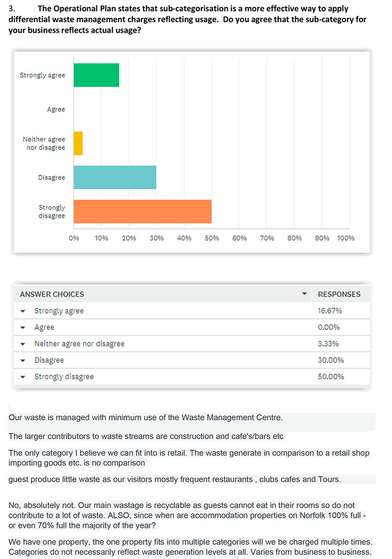Click the green Strongly agree bar
Image resolution: width=392 pixels, height=559 pixels.
click(97, 75)
